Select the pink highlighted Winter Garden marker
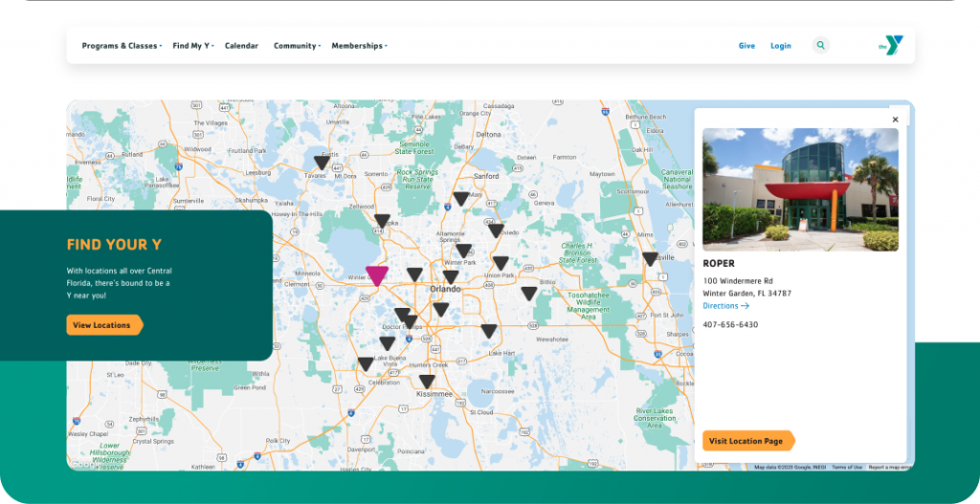The height and width of the screenshot is (504, 980). click(377, 275)
